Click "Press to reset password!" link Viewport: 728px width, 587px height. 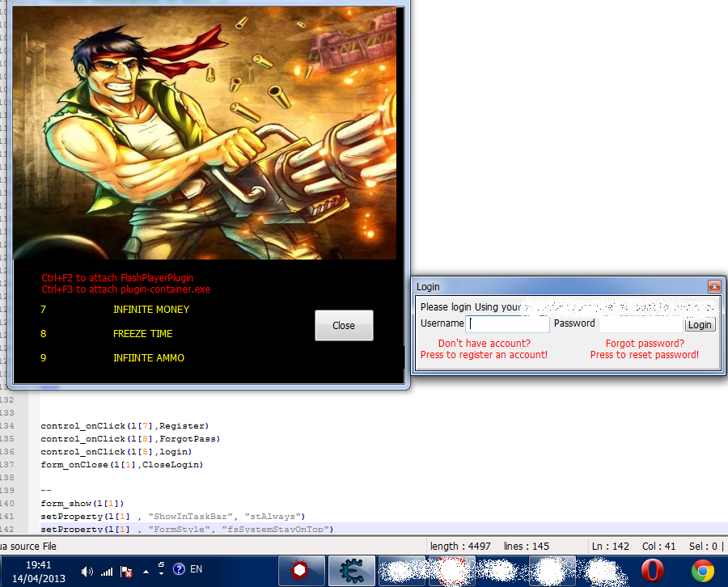pyautogui.click(x=645, y=355)
